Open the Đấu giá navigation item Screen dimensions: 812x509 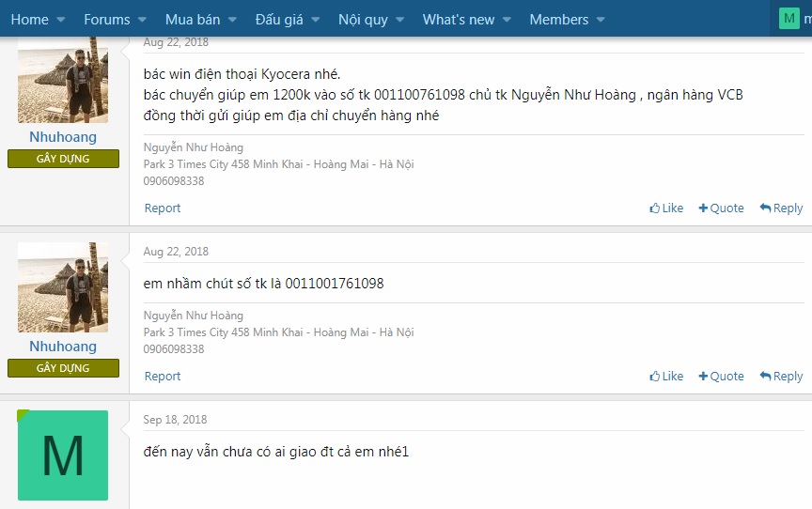tap(279, 20)
